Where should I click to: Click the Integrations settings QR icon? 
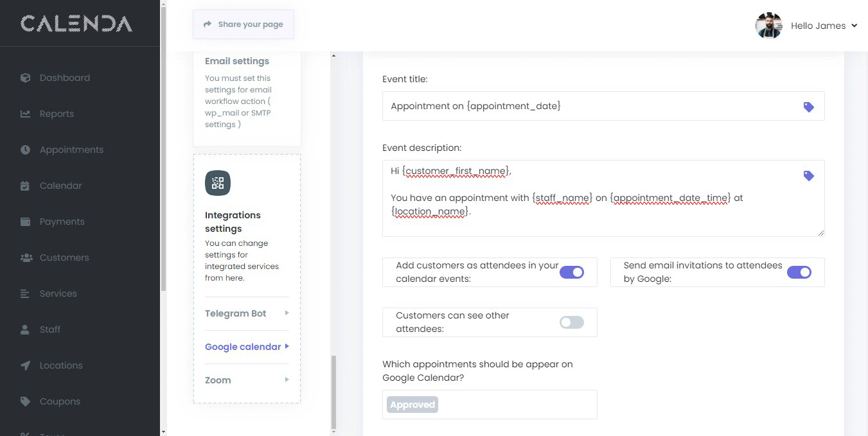[x=218, y=183]
